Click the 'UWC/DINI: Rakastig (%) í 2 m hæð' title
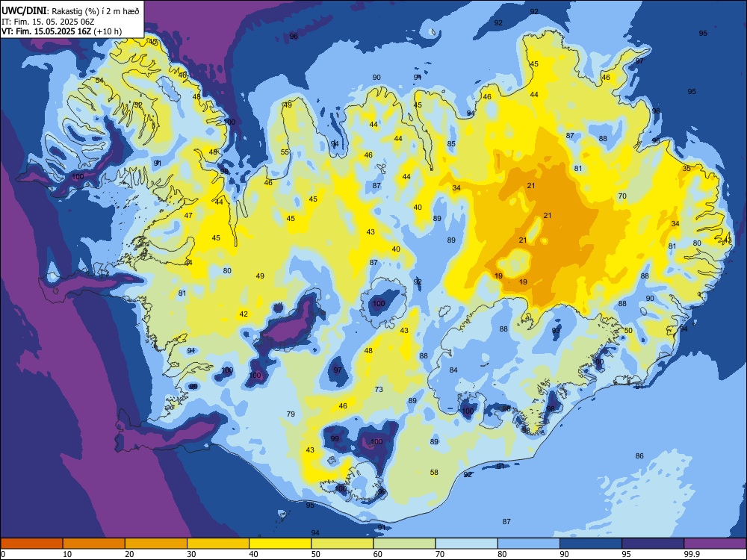The width and height of the screenshot is (747, 560). coord(70,11)
